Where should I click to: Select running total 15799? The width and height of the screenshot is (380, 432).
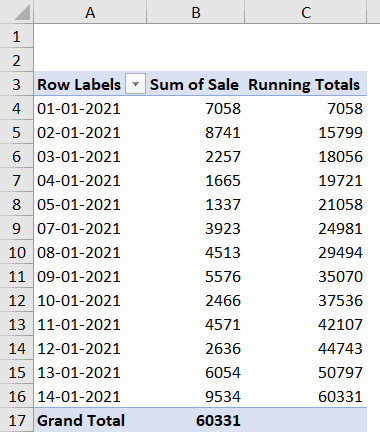click(x=306, y=132)
